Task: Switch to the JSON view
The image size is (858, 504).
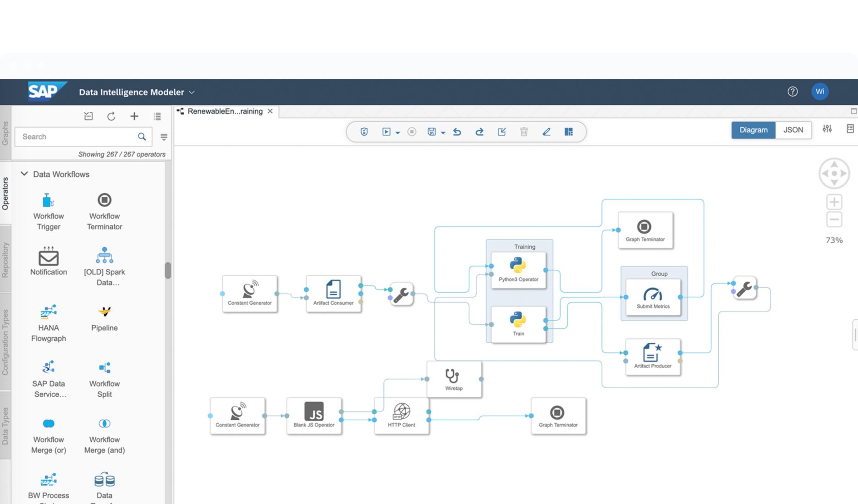Action: click(793, 130)
